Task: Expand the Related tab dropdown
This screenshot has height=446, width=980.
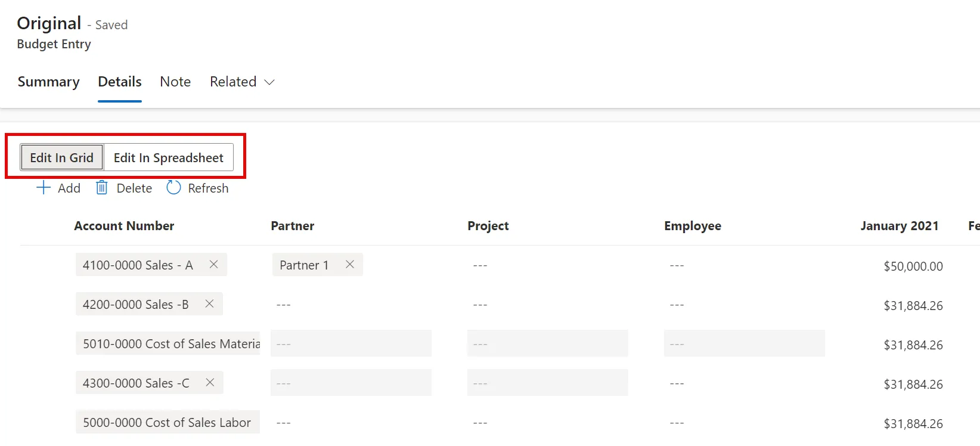Action: pos(269,82)
